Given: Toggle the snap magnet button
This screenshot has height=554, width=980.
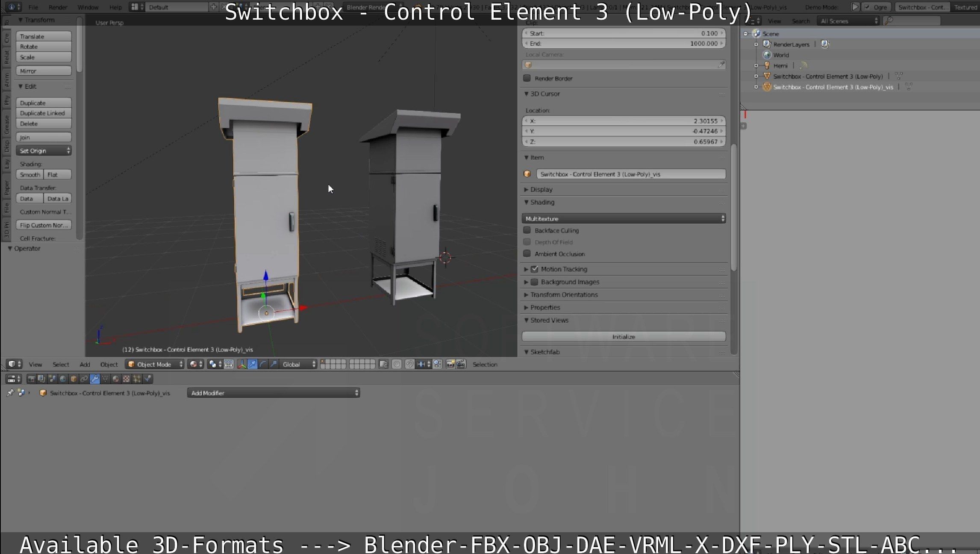Looking at the screenshot, I should click(409, 364).
